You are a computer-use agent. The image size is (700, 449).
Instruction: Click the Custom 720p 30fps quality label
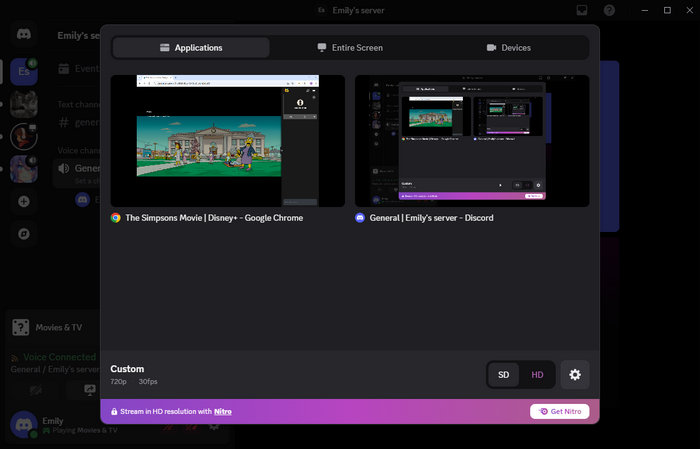(134, 374)
